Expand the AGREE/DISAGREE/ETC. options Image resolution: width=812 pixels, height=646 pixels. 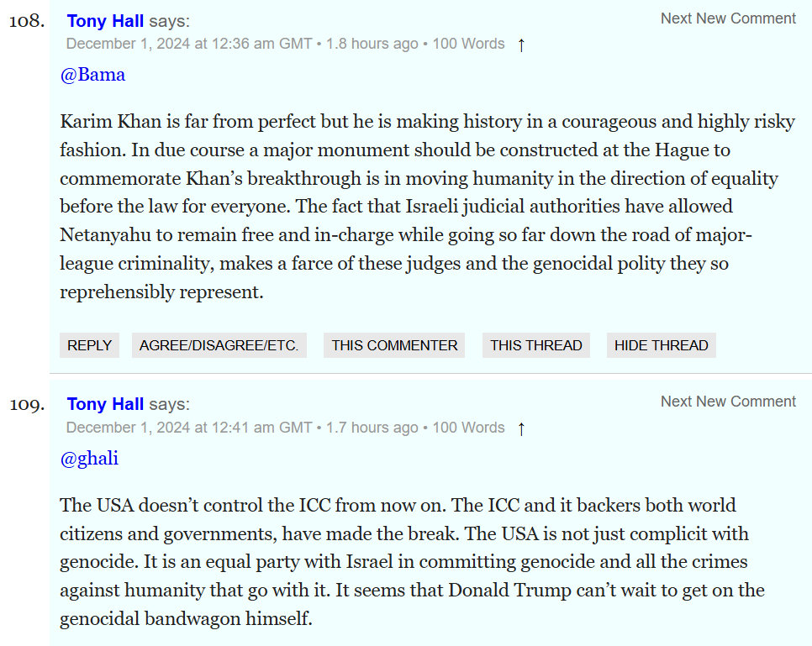point(219,345)
